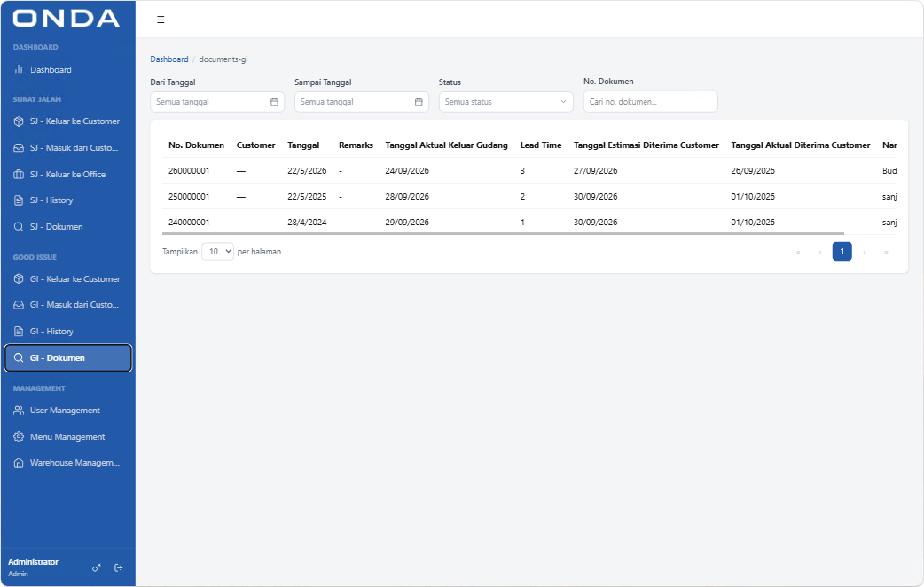This screenshot has width=924, height=587.
Task: Click the GI - History document icon
Action: pos(19,331)
